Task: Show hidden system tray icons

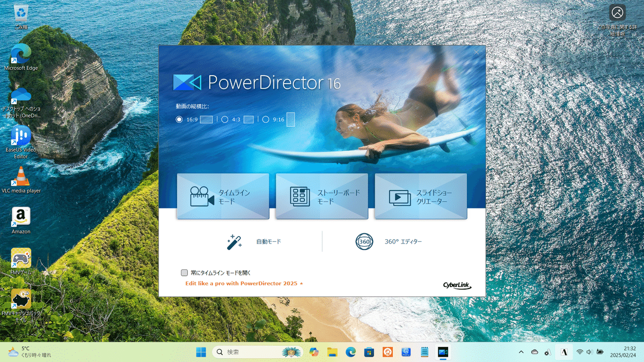Action: click(x=521, y=352)
